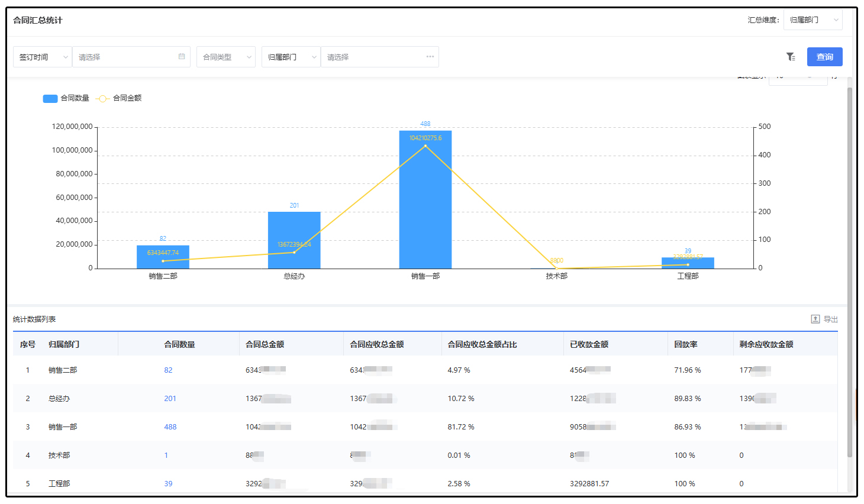Viewport: 864px width, 504px height.
Task: Click the 回款率 column header
Action: (x=686, y=344)
